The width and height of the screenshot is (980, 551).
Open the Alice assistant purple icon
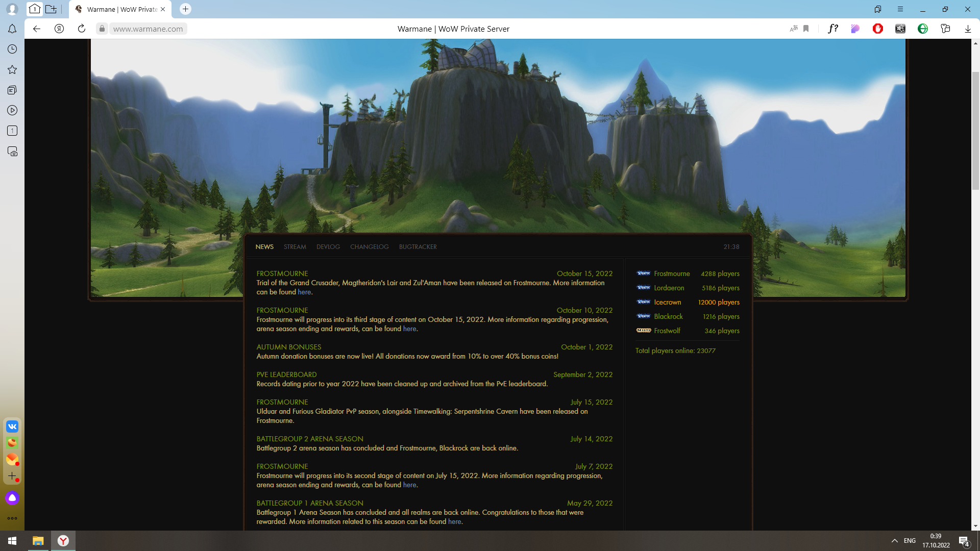(x=12, y=498)
